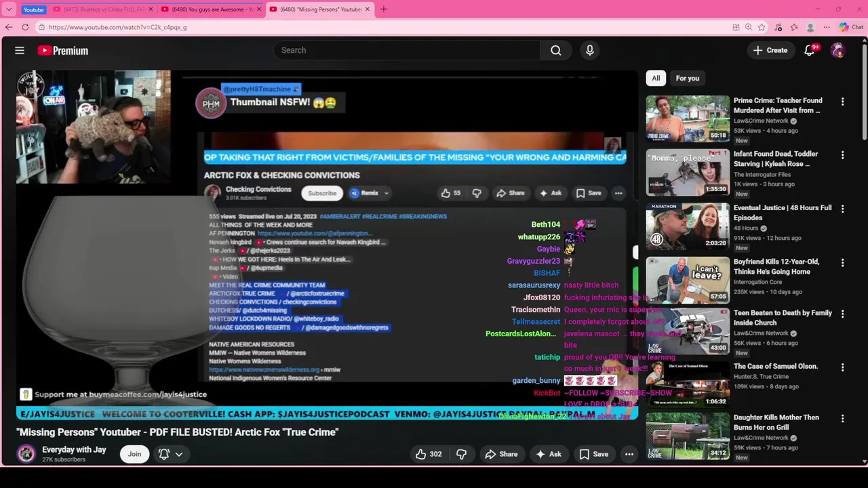The image size is (868, 488).
Task: Open menu for Infant Found Dead video
Action: pos(843,155)
